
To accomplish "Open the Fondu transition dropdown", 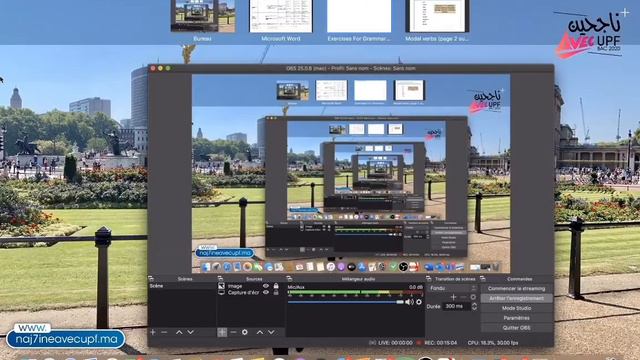I will pyautogui.click(x=452, y=288).
